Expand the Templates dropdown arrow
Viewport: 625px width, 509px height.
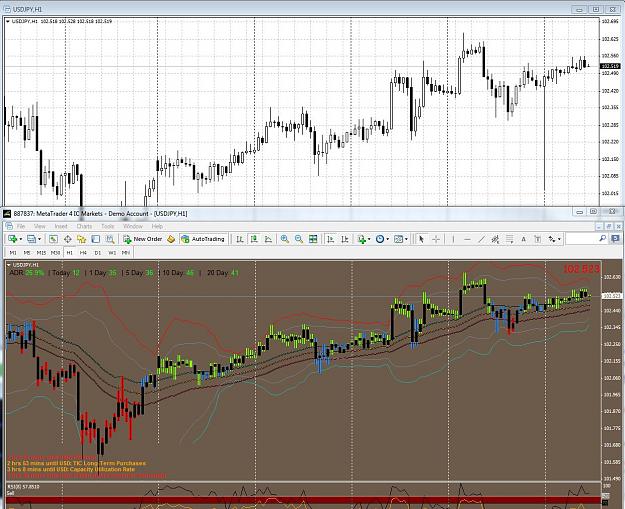(x=406, y=240)
